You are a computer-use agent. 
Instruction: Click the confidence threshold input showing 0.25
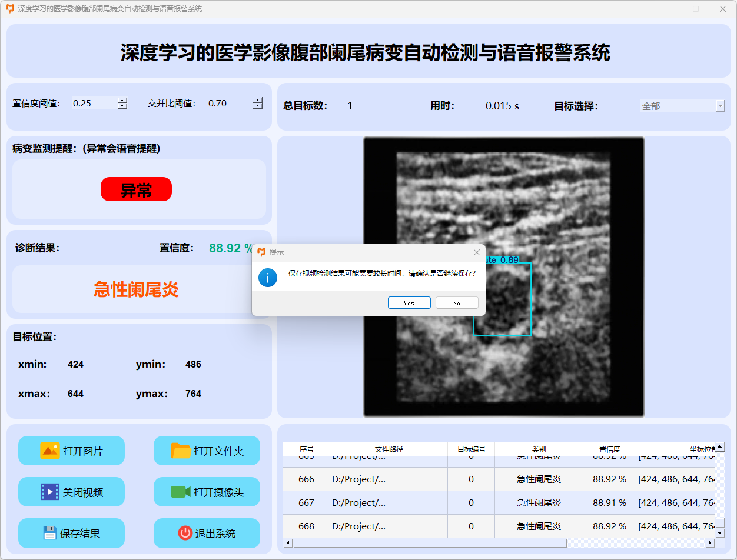(93, 104)
